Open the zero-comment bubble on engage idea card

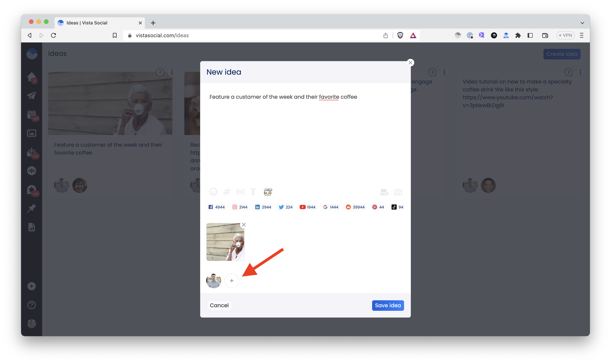[x=432, y=72]
